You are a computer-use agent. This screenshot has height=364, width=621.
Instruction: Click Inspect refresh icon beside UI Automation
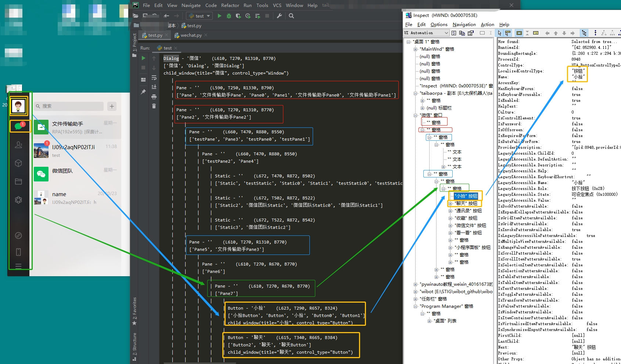(454, 33)
